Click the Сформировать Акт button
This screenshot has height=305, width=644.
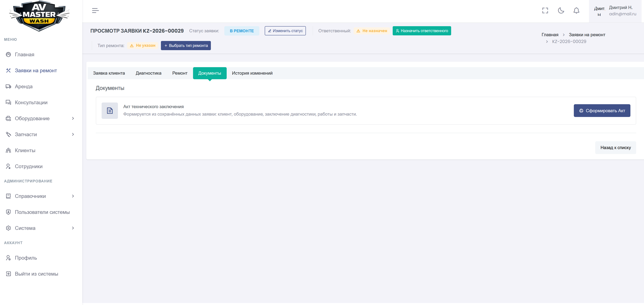click(x=602, y=111)
